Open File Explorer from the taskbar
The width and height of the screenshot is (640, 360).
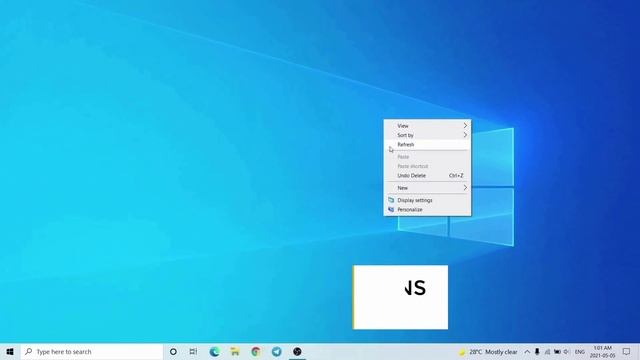pyautogui.click(x=235, y=351)
